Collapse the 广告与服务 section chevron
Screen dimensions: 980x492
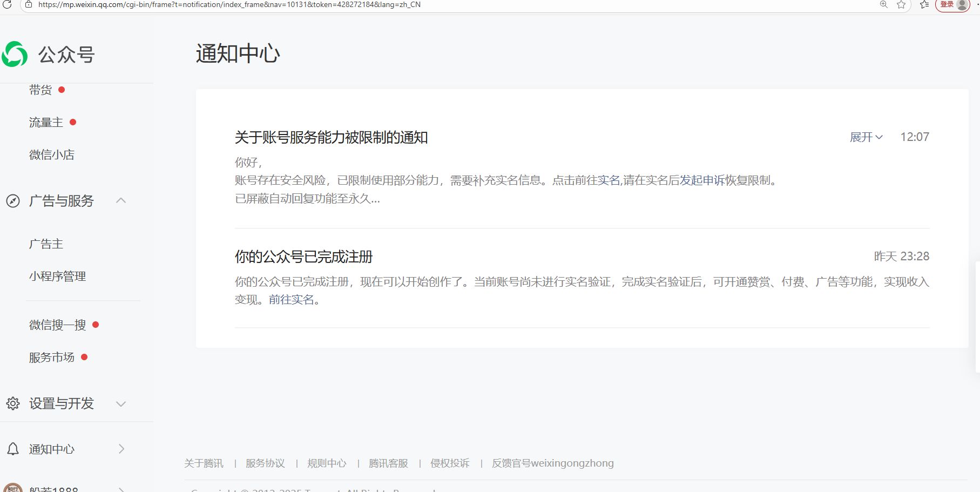click(121, 200)
